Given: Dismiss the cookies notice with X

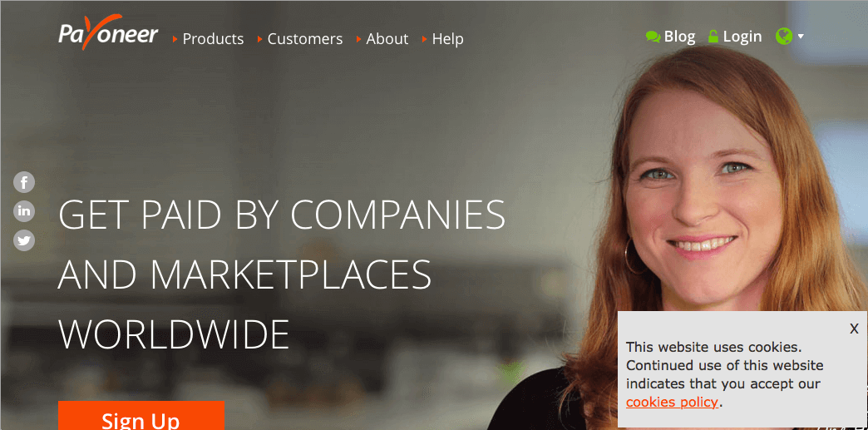Looking at the screenshot, I should (854, 329).
